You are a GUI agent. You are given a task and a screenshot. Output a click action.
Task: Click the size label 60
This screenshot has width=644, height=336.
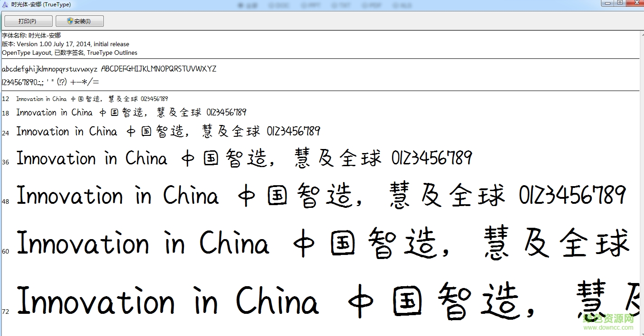click(x=5, y=251)
